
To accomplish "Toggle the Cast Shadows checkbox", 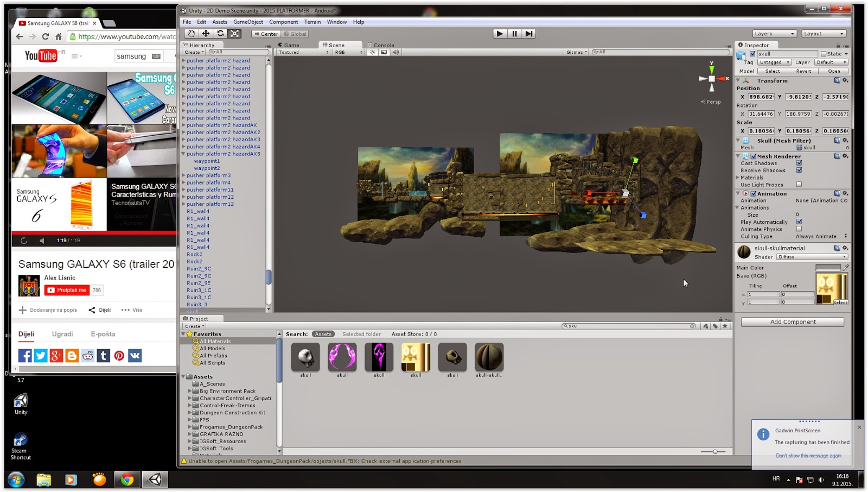I will (x=799, y=163).
